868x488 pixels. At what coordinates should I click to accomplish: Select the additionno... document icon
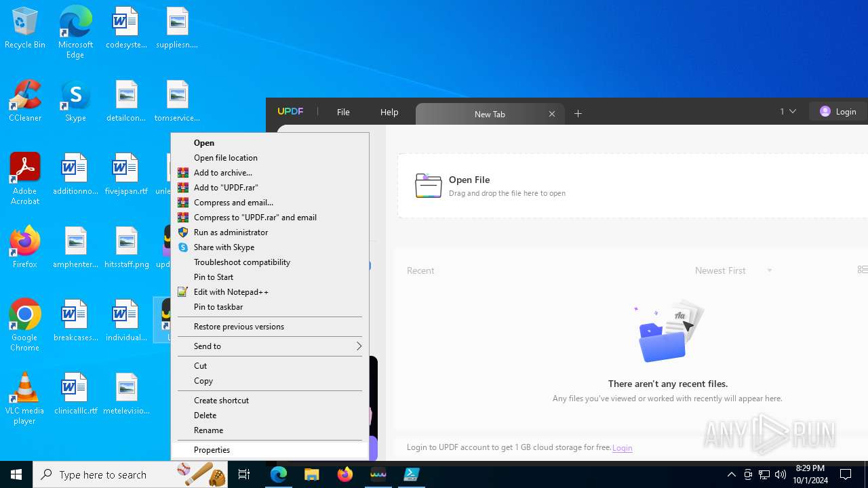pos(75,175)
